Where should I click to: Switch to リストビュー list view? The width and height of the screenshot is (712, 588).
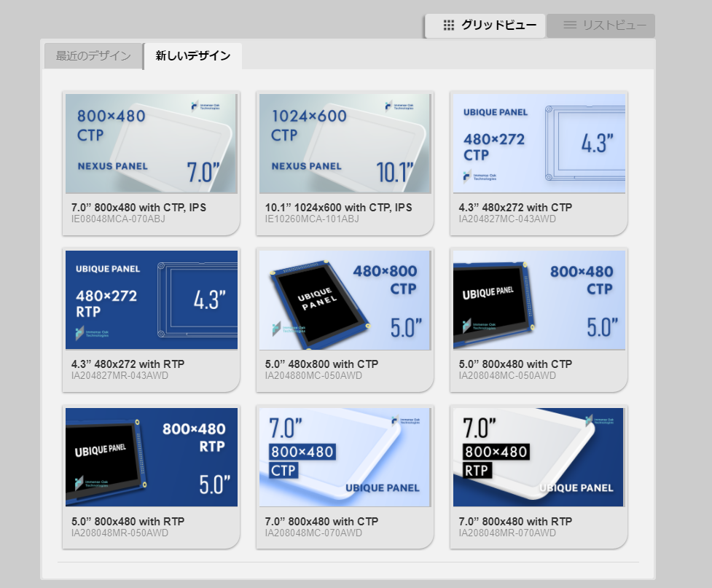click(600, 26)
